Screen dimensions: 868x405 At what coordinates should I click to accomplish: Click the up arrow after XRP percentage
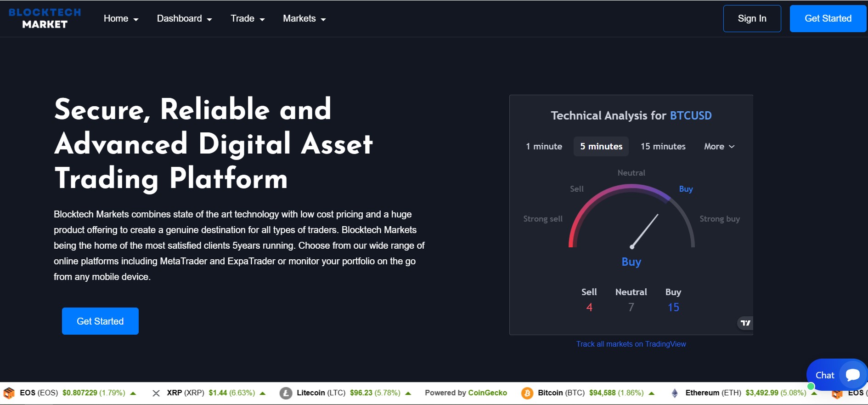tap(263, 393)
